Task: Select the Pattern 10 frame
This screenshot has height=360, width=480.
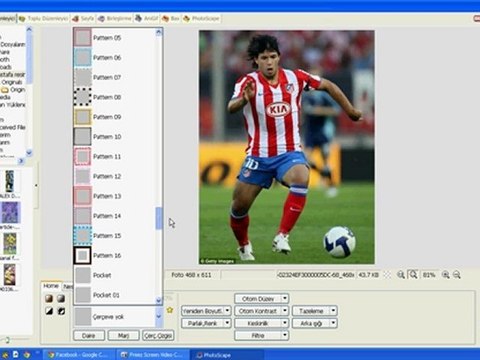Action: (x=114, y=137)
